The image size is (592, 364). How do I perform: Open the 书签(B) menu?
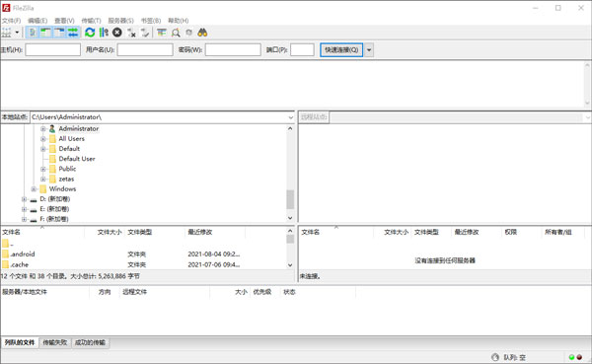(x=151, y=21)
